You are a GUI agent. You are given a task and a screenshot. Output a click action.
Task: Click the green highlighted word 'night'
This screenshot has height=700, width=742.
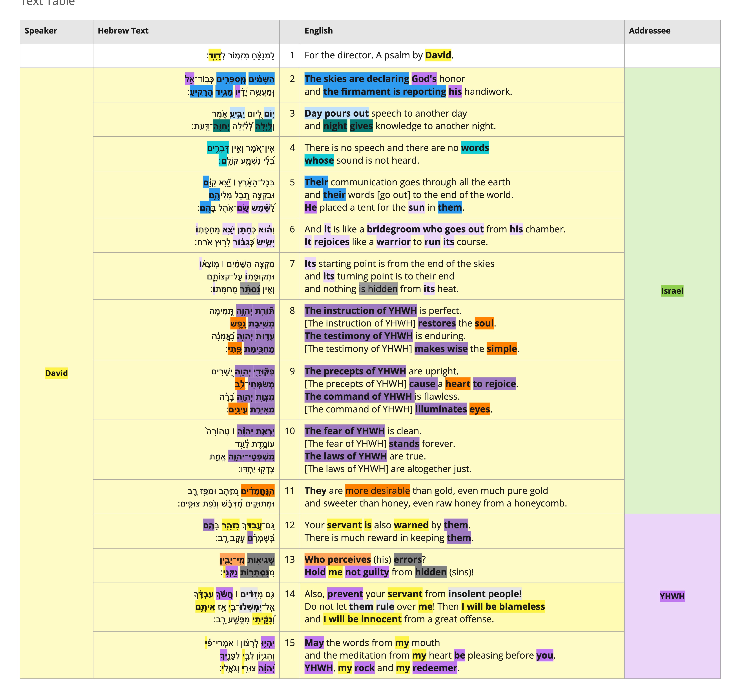(x=335, y=126)
